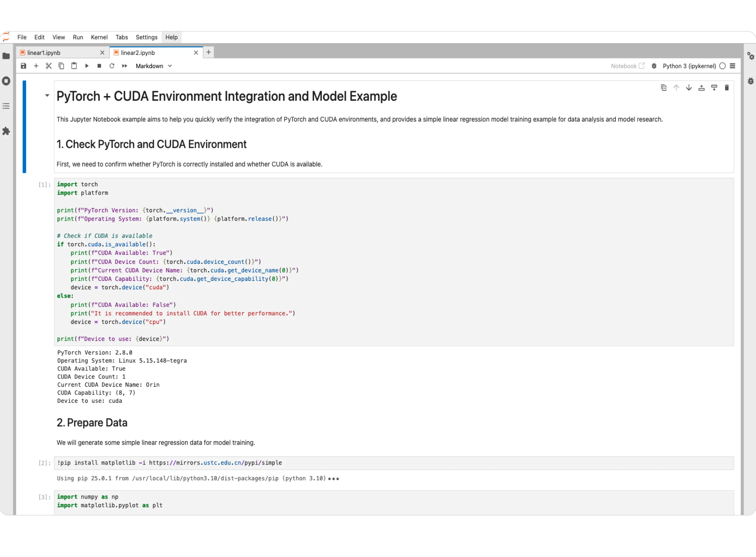Image resolution: width=756 pixels, height=557 pixels.
Task: Open the Kernel menu
Action: (x=99, y=37)
